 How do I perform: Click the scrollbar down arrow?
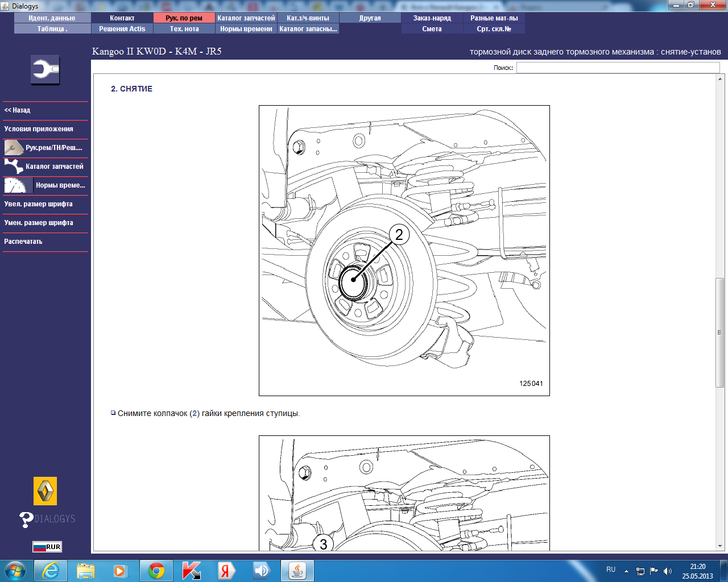tap(719, 546)
